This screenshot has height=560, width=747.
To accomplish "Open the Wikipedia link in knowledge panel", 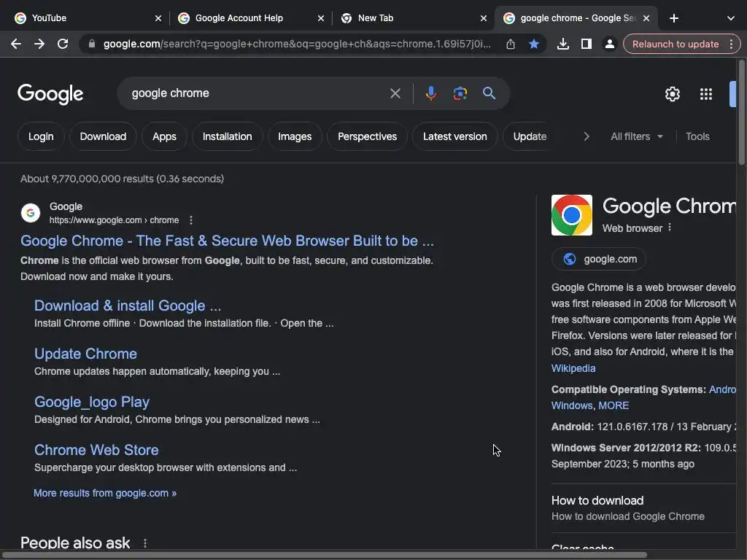I will pos(573,368).
